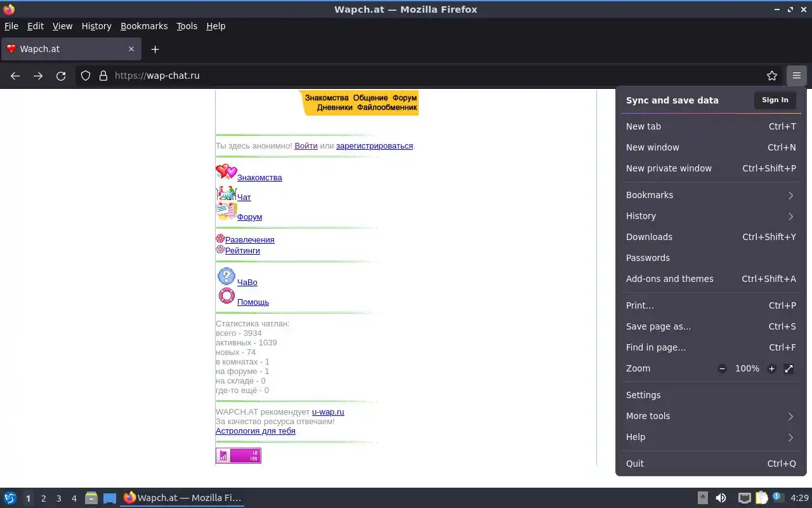Click the forum notes icon beside Форум
Image resolution: width=812 pixels, height=508 pixels.
(226, 211)
